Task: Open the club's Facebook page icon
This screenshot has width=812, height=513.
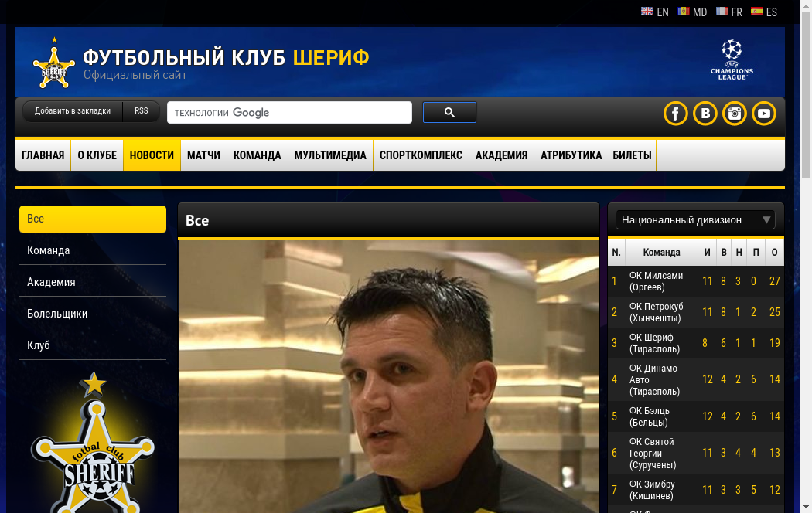Action: coord(675,114)
